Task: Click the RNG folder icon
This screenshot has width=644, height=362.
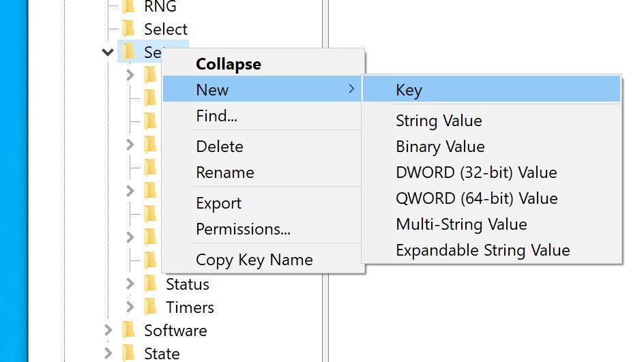Action: tap(128, 5)
